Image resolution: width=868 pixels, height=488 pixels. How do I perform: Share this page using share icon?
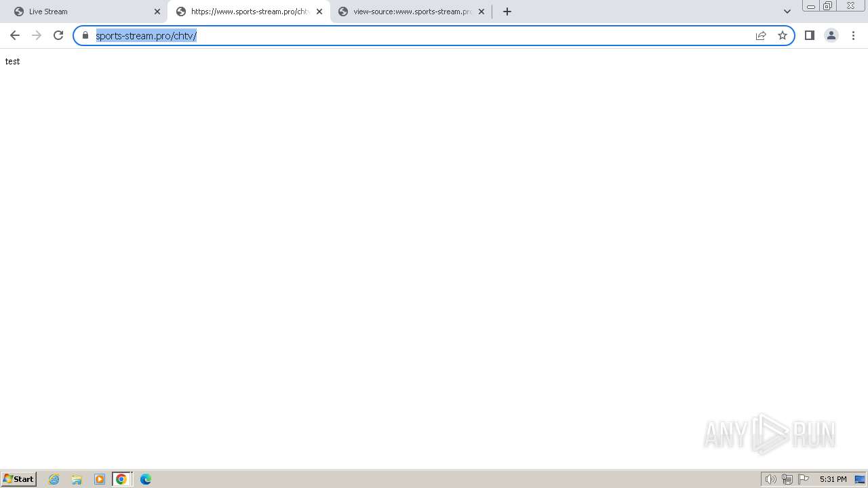761,35
